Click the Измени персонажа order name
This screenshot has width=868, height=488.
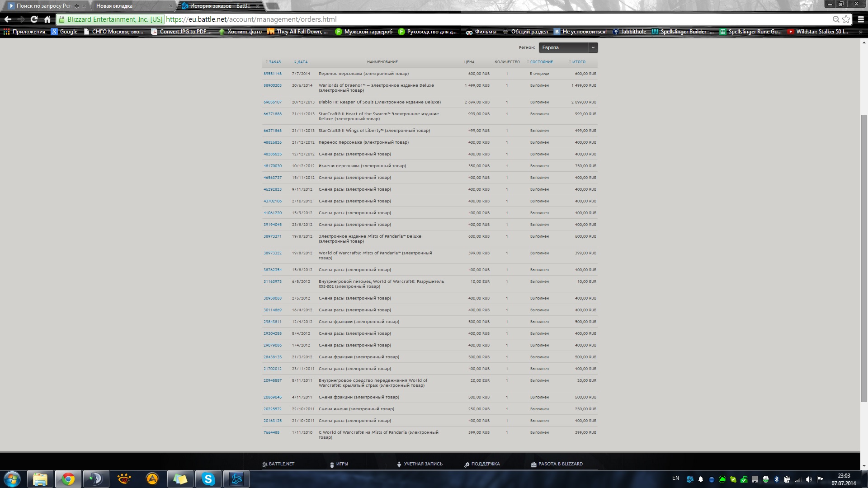click(x=362, y=166)
